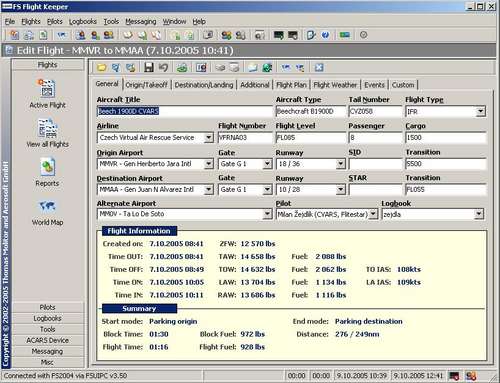Switch to the Origin/Takeoff tab
Viewport: 500px width, 383px height.
[146, 85]
